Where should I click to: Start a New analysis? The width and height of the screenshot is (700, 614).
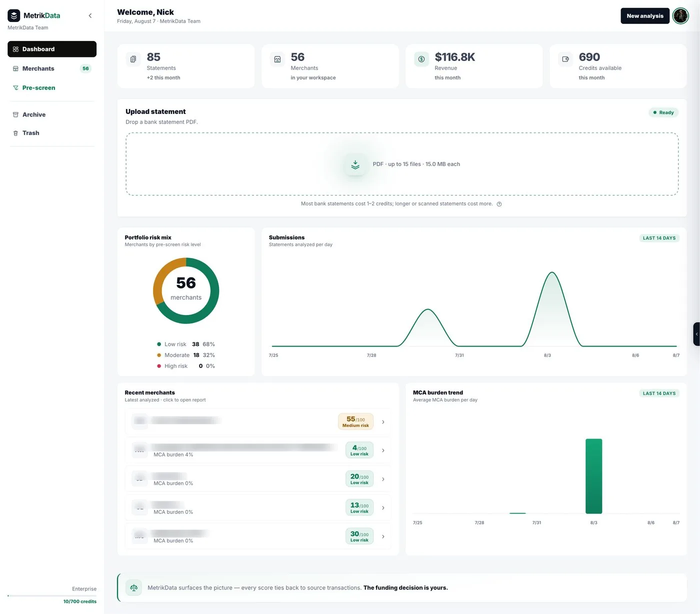645,16
